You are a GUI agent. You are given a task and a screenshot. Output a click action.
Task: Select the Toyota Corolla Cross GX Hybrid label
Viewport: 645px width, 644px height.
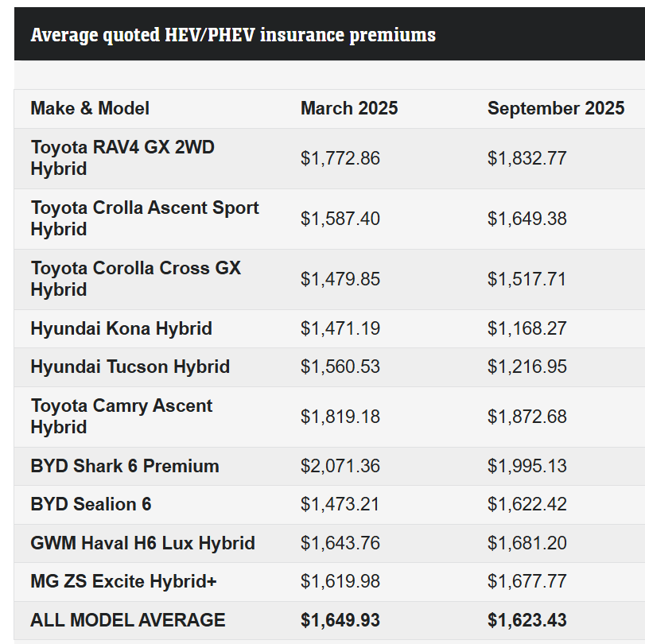pyautogui.click(x=135, y=279)
